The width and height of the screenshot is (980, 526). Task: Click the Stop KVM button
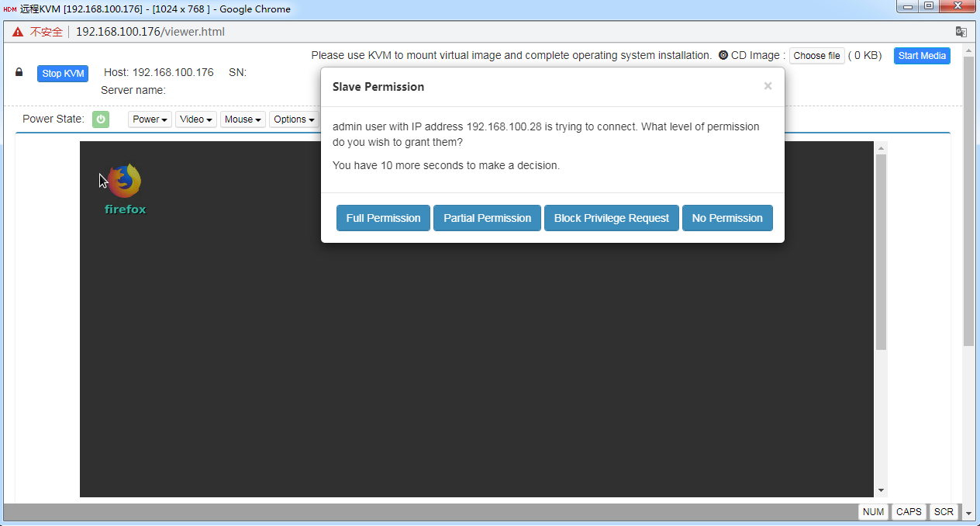coord(63,74)
